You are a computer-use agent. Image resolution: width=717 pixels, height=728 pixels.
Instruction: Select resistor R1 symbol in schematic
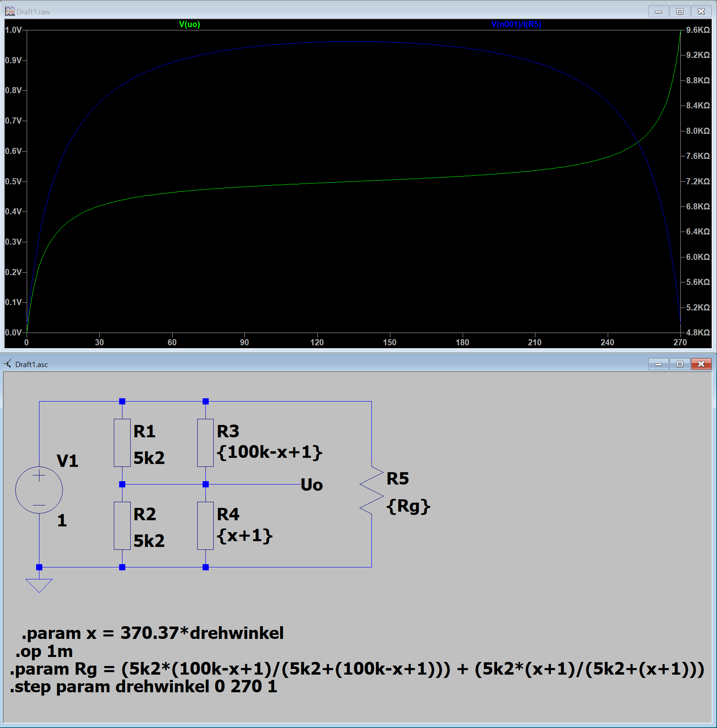click(122, 443)
